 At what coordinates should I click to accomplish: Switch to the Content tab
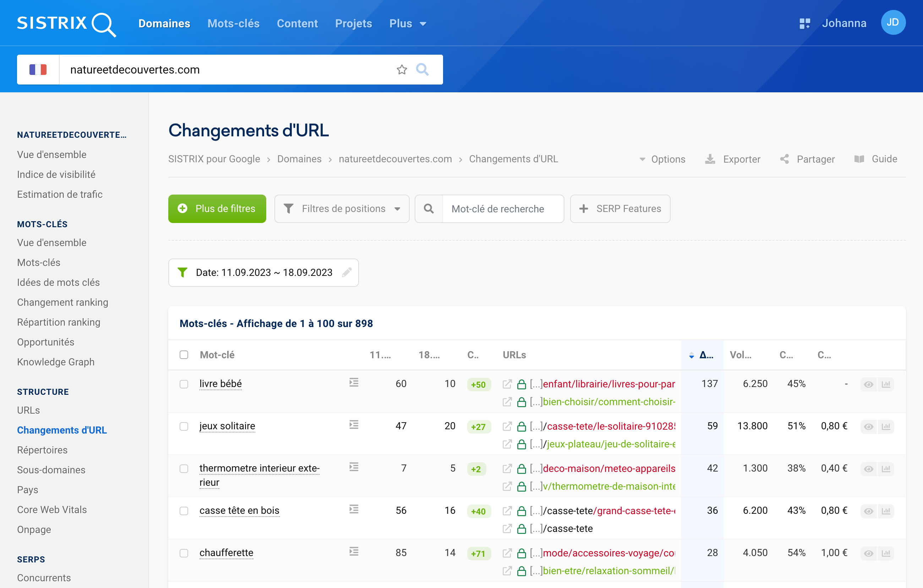coord(297,24)
